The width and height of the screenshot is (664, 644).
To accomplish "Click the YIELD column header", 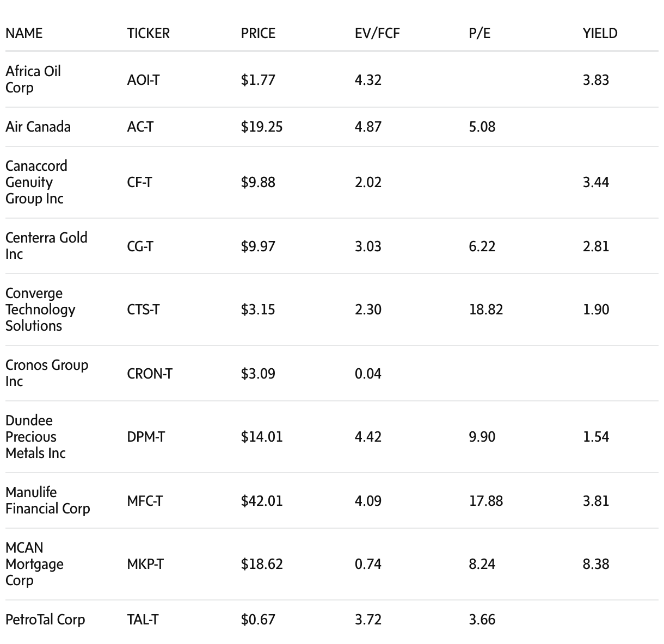I will (x=600, y=33).
